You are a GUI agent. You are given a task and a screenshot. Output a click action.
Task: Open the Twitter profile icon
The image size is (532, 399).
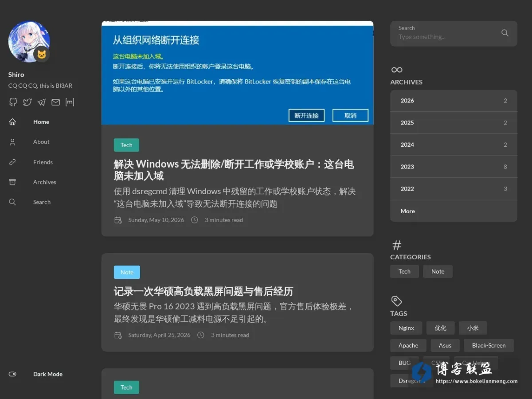(27, 102)
